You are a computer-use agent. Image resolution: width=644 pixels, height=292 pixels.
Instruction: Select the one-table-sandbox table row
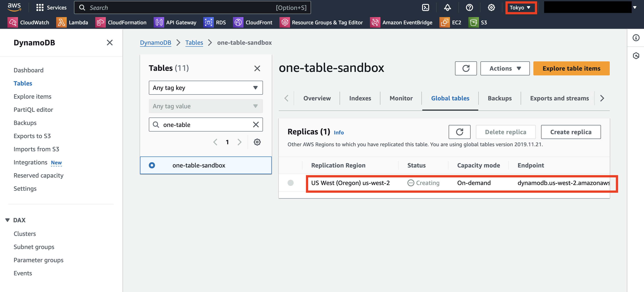click(205, 165)
